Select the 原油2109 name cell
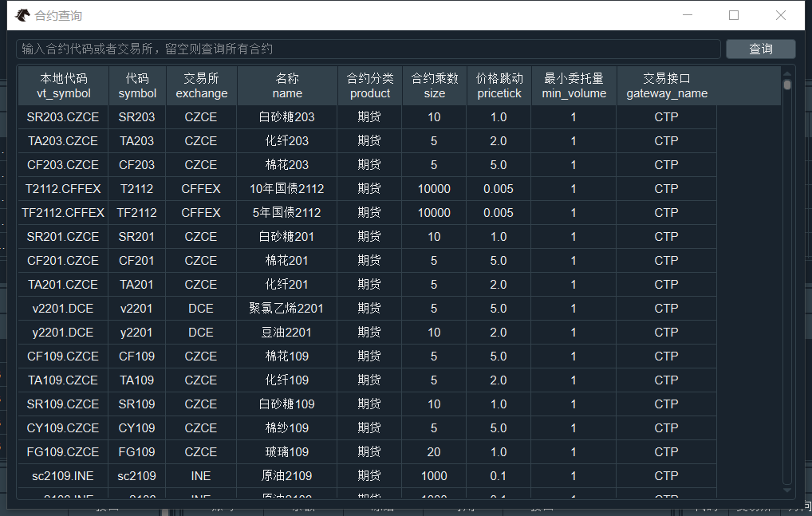This screenshot has width=812, height=516. pyautogui.click(x=286, y=476)
